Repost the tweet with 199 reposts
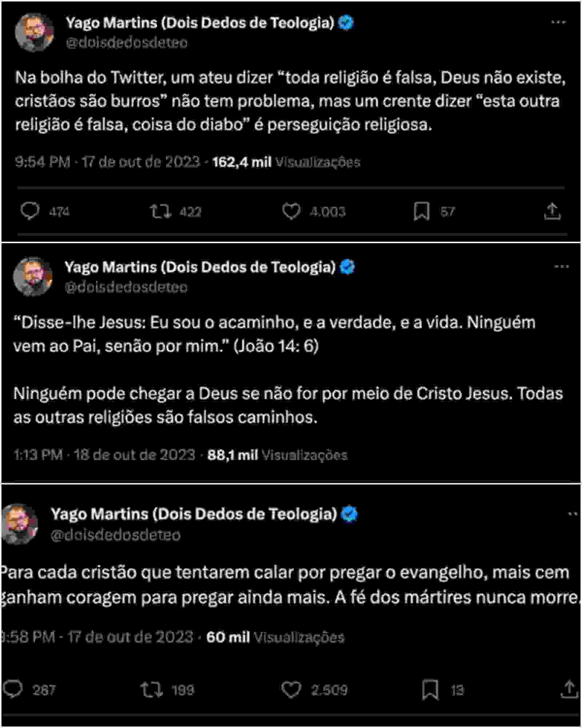The width and height of the screenshot is (582, 728). [152, 690]
